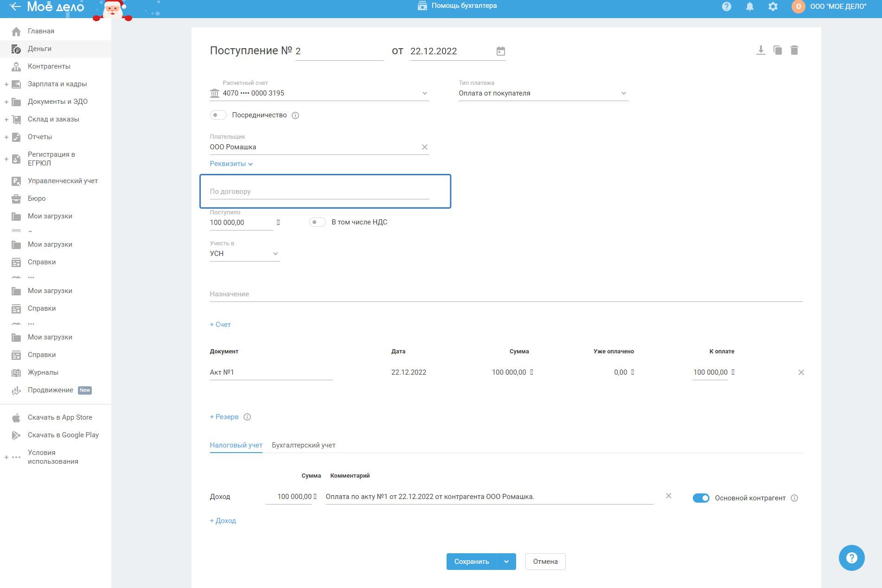882x588 pixels.
Task: Open settings gear in header
Action: tap(773, 6)
